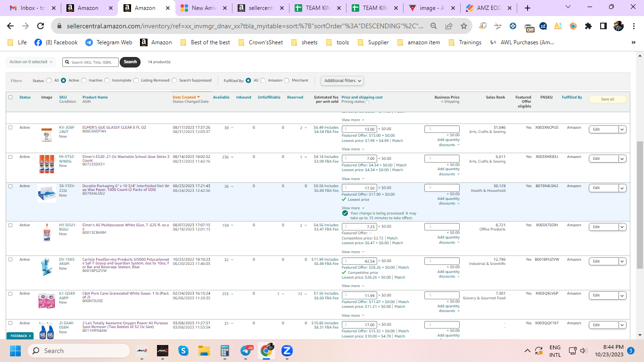Launch Skype from the taskbar
644x362 pixels.
pos(183,351)
